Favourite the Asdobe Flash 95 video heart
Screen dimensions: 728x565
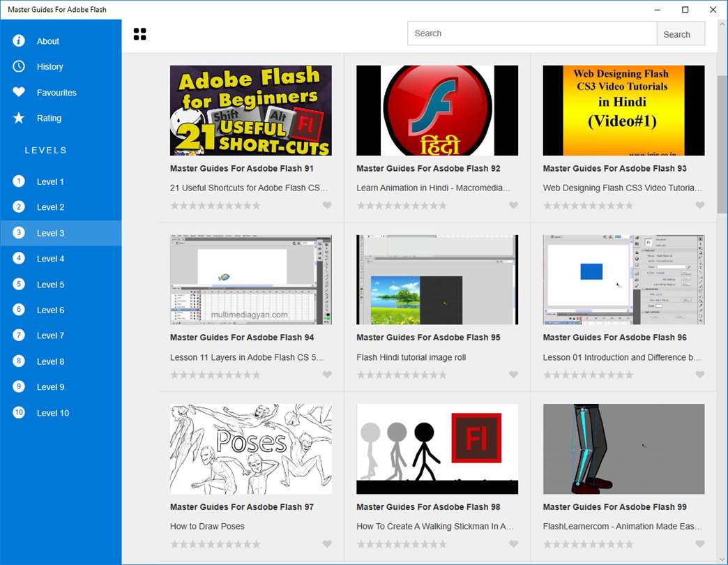(x=513, y=375)
